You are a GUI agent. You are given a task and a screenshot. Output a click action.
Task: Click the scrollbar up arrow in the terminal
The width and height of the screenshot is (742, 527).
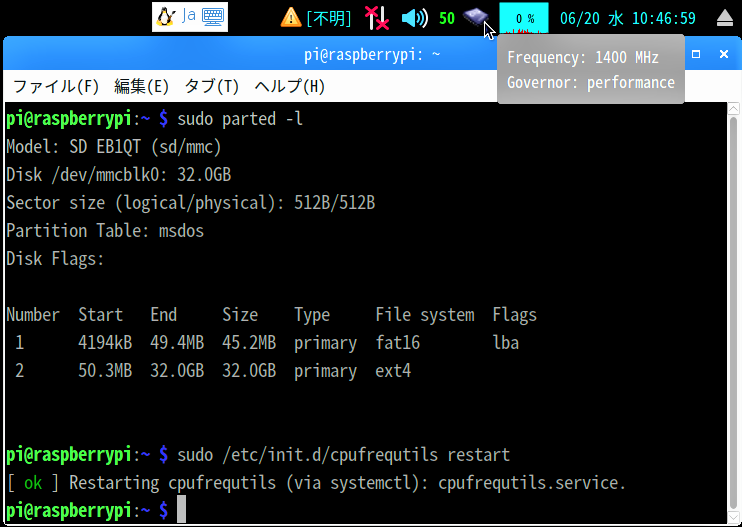pos(733,109)
